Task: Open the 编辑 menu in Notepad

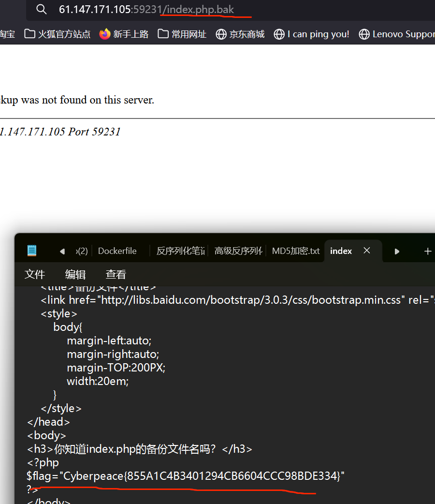Action: point(75,275)
